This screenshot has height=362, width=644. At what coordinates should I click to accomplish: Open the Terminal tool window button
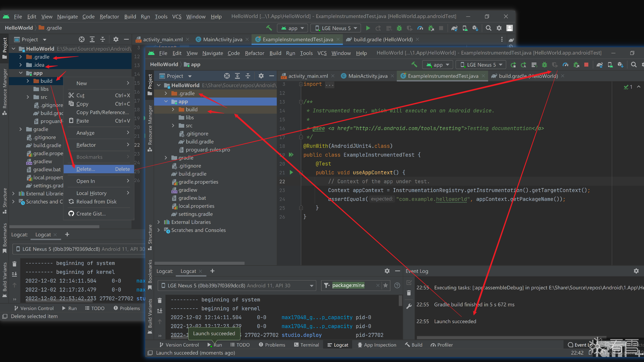(306, 345)
